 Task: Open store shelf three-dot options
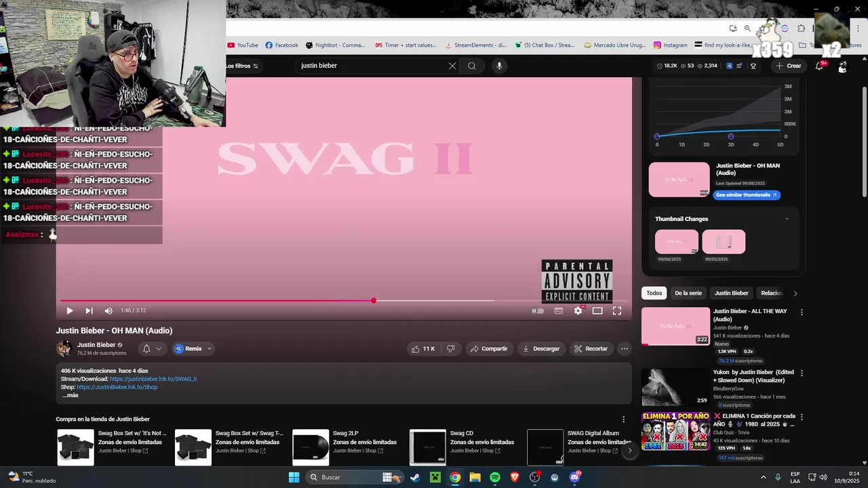624,420
